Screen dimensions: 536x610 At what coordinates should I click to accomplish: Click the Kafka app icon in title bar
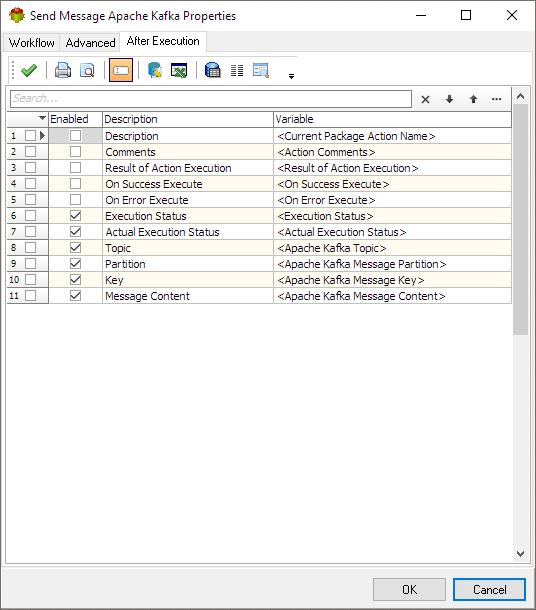click(17, 16)
